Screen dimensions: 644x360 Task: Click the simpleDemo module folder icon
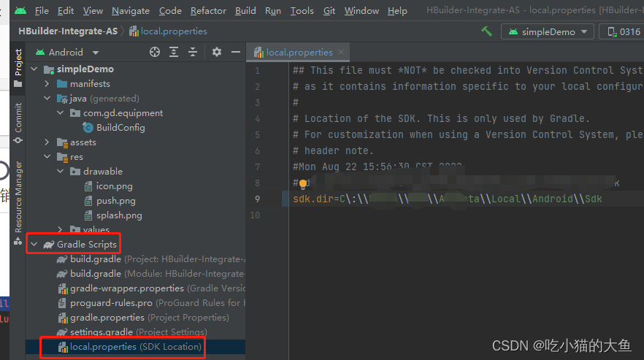49,69
